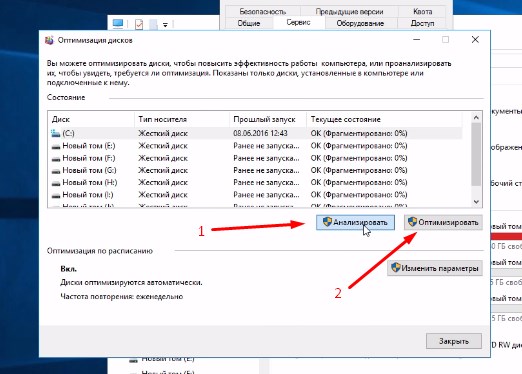Click the computer icon in Explorer toolbar
The height and width of the screenshot is (374, 522).
pyautogui.click(x=118, y=24)
